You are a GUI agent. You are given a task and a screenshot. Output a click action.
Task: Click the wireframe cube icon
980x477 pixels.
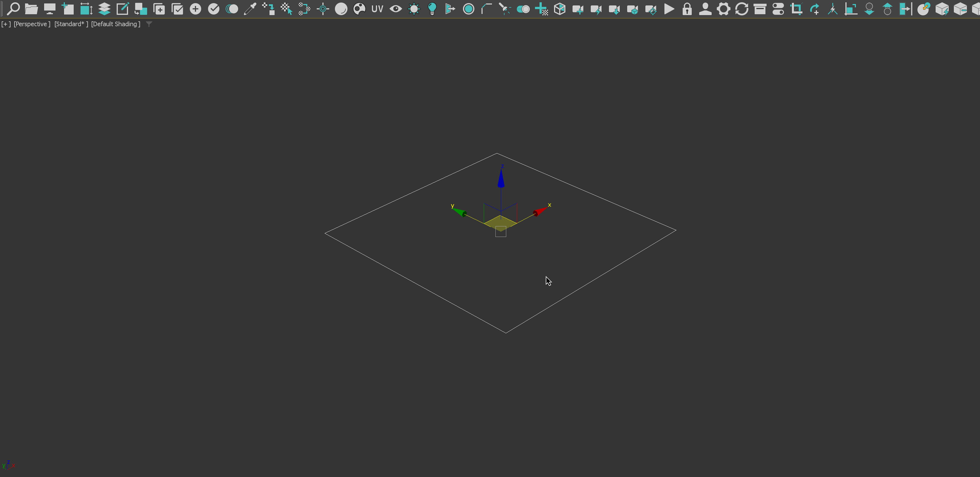click(x=560, y=8)
